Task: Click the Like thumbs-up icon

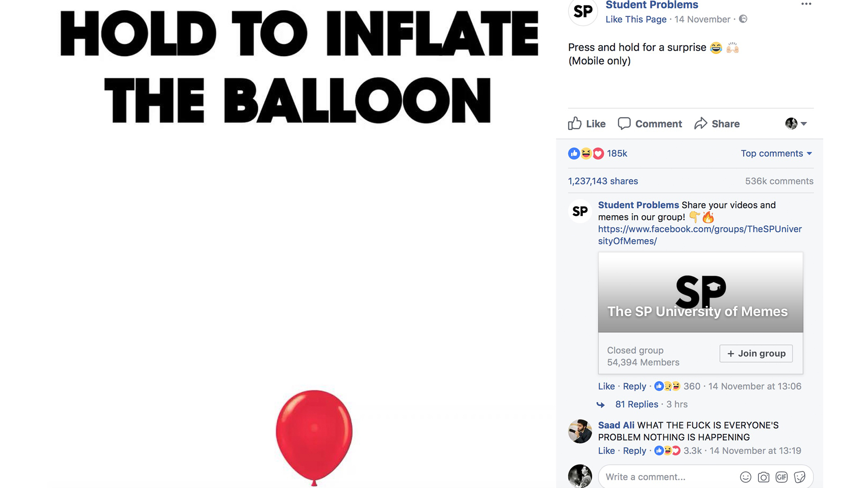Action: click(x=575, y=123)
